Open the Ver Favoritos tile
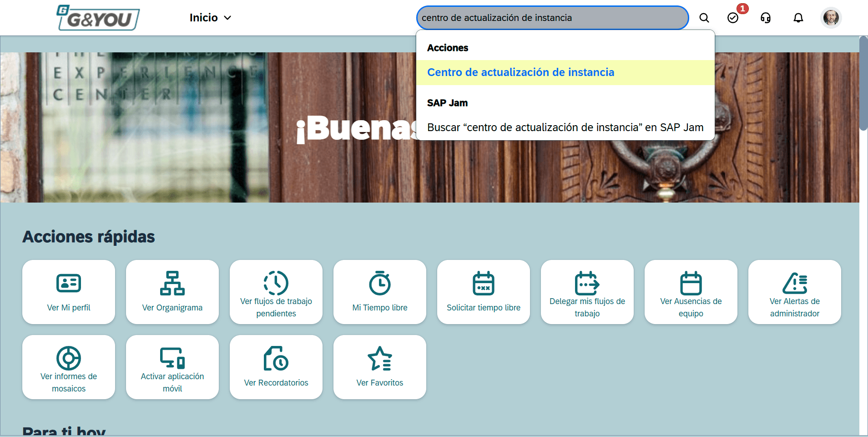Image resolution: width=868 pixels, height=437 pixels. (380, 367)
